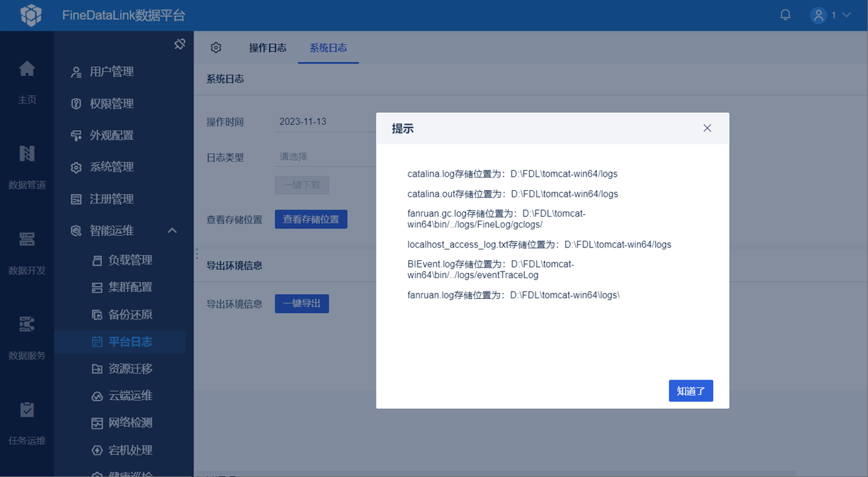This screenshot has height=477, width=868.
Task: Click the BIEvent.log storage path text
Action: (x=491, y=270)
